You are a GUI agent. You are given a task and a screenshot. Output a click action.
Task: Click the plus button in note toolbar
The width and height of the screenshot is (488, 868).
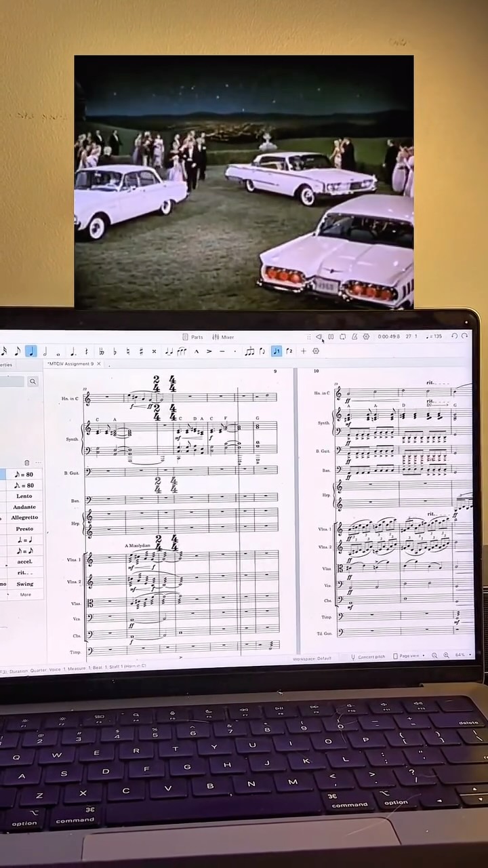(303, 351)
